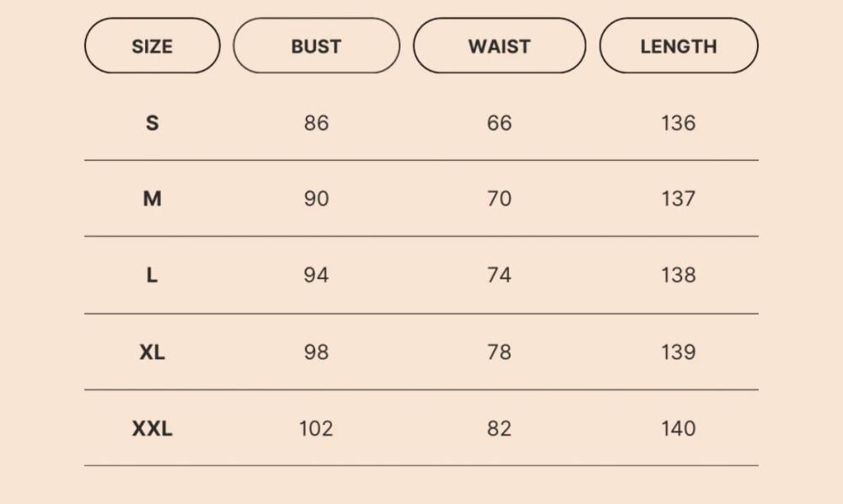Screen dimensions: 843x504
Task: Click waist value 70
Action: point(499,199)
